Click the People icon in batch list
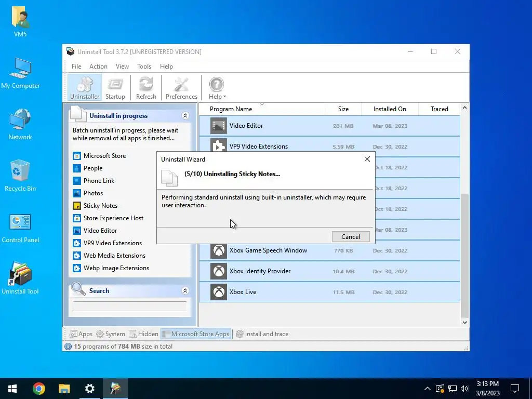Image resolution: width=532 pixels, height=399 pixels. point(77,168)
